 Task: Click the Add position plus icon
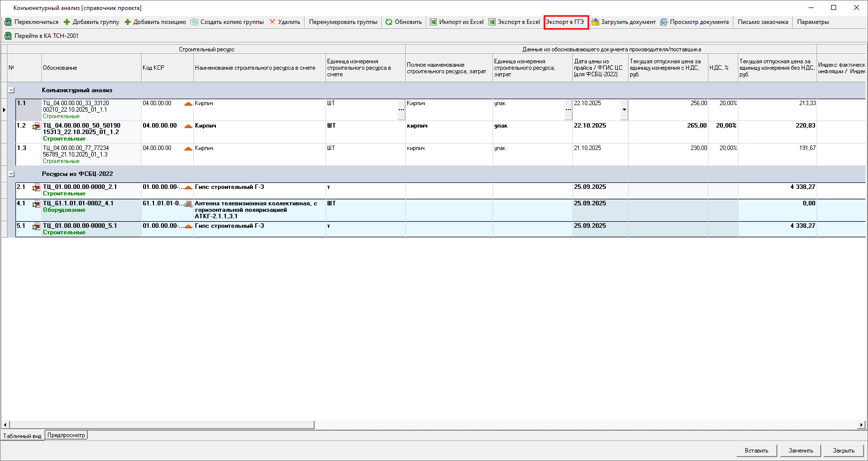(128, 22)
